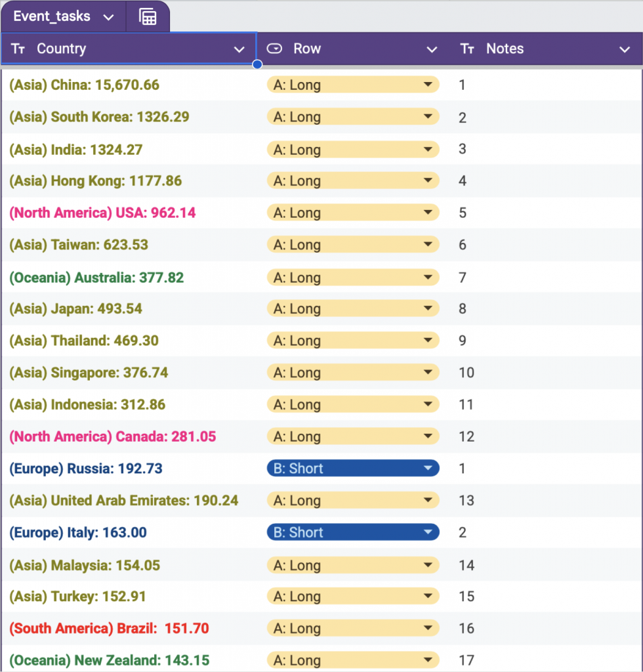Open the B: Short dropdown for Russia
The height and width of the screenshot is (672, 643).
[x=428, y=469]
